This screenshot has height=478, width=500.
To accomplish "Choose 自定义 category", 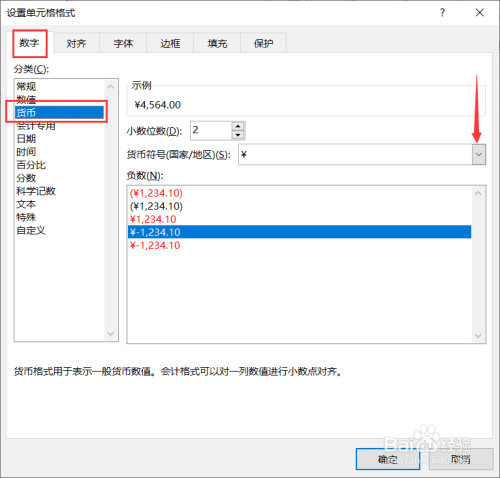I will tap(60, 230).
